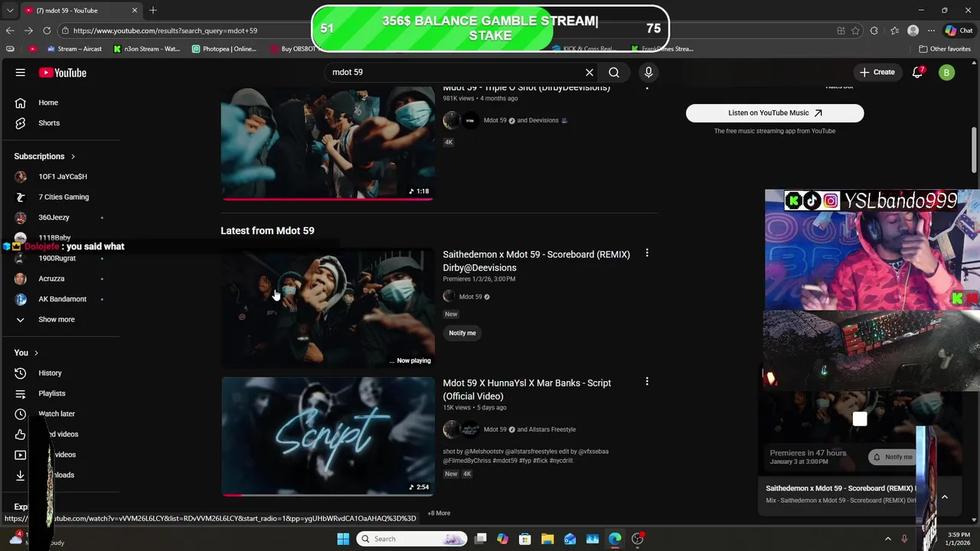
Task: Click Notify me in the miniplayer
Action: (x=893, y=457)
